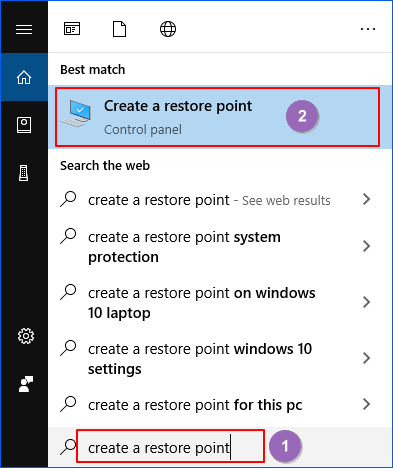The width and height of the screenshot is (393, 468).
Task: Open the three-dots more options menu
Action: tap(368, 29)
